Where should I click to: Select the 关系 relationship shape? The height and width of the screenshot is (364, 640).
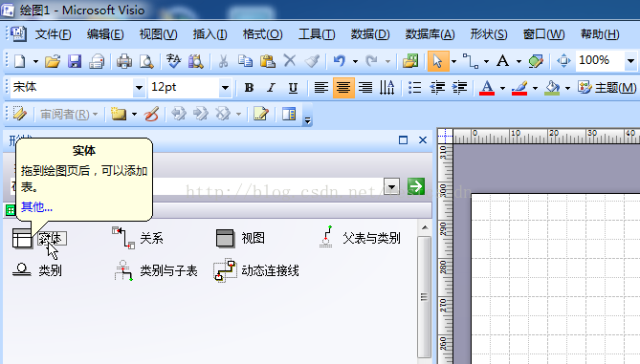138,238
